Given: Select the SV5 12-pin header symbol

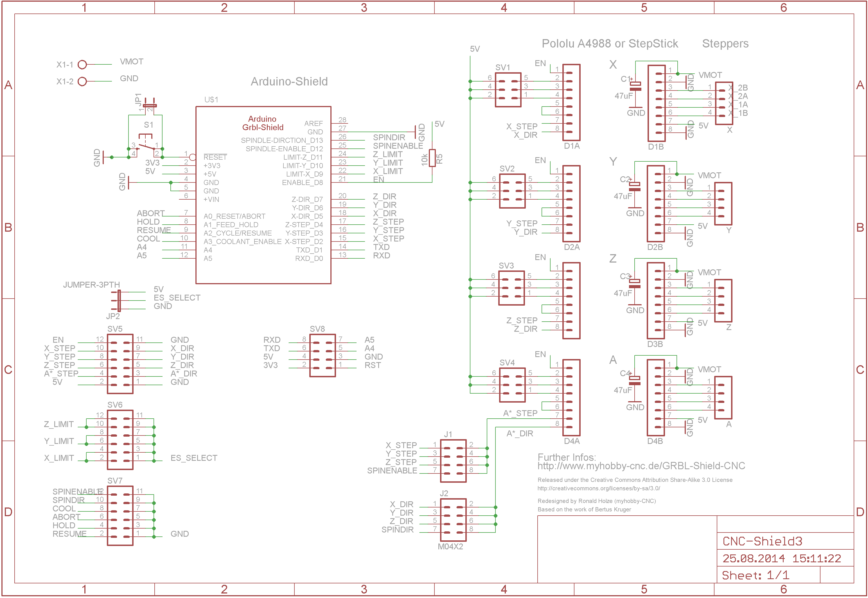Looking at the screenshot, I should click(x=120, y=364).
